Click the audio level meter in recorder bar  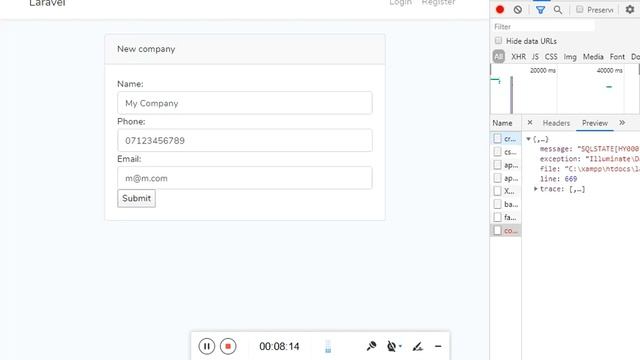(328, 346)
